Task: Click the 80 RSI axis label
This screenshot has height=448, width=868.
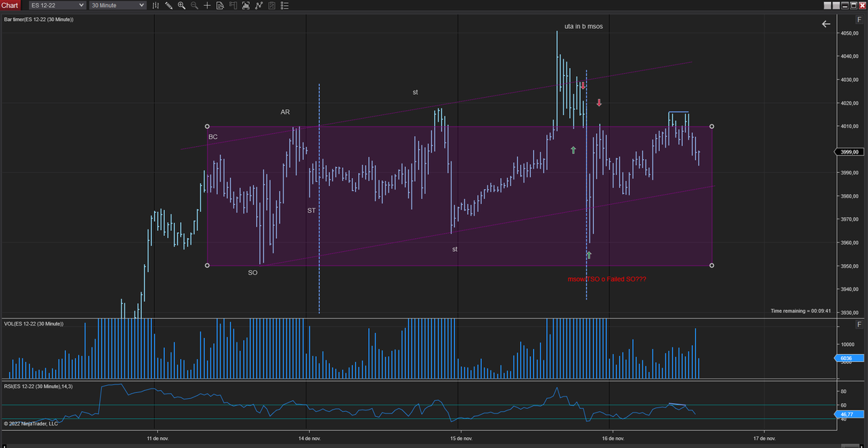Action: pos(843,392)
